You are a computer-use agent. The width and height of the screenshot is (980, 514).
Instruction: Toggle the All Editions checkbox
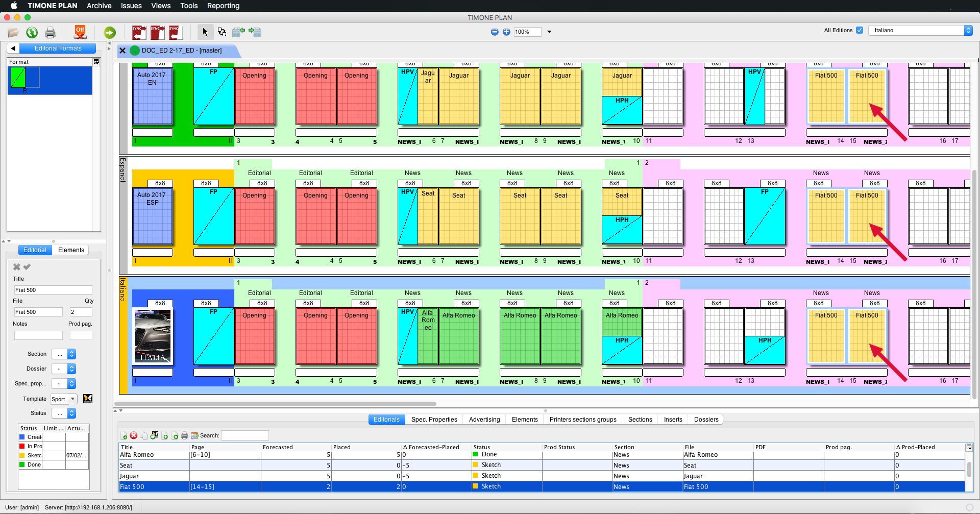coord(860,30)
